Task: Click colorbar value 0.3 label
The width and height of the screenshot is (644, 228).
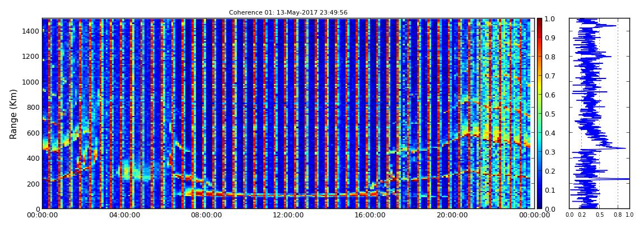Action: (x=549, y=152)
